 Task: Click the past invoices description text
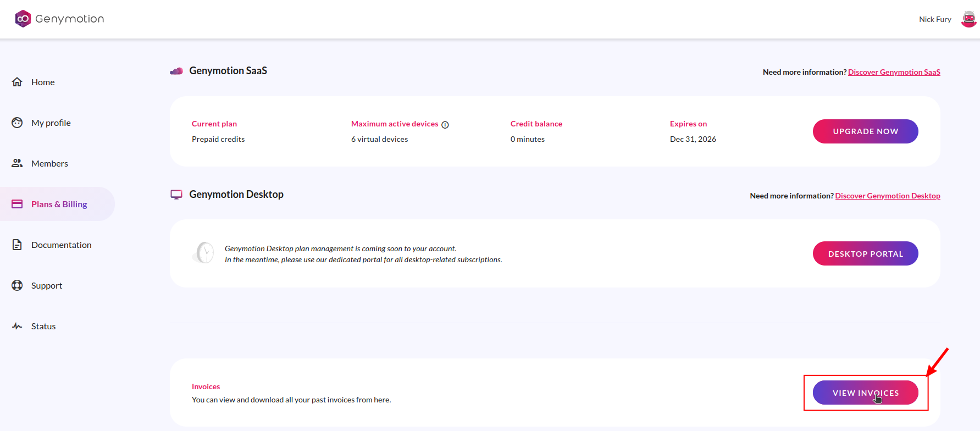tap(291, 400)
